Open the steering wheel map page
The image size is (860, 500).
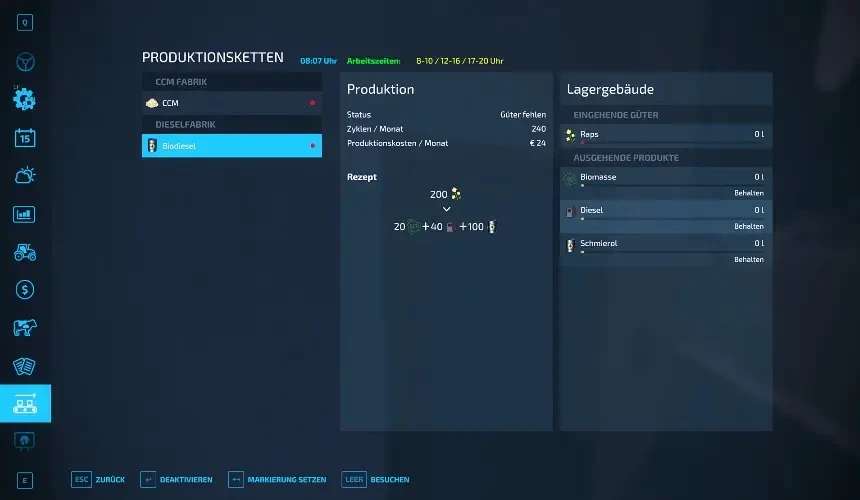point(25,61)
